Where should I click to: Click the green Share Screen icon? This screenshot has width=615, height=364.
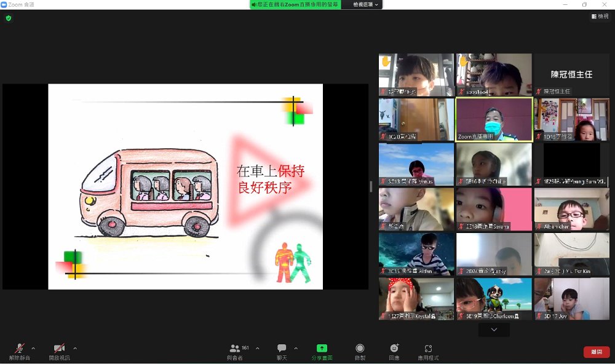pyautogui.click(x=322, y=349)
